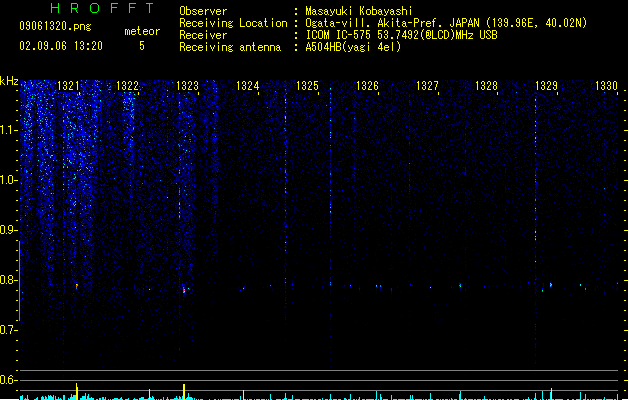This screenshot has height=400, width=629.
Task: Click the 0.7 kHz axis label
Action: tap(9, 330)
